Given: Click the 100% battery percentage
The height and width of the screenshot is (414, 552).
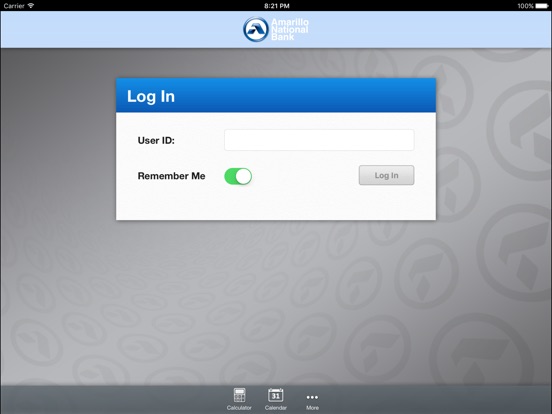Looking at the screenshot, I should (x=525, y=6).
